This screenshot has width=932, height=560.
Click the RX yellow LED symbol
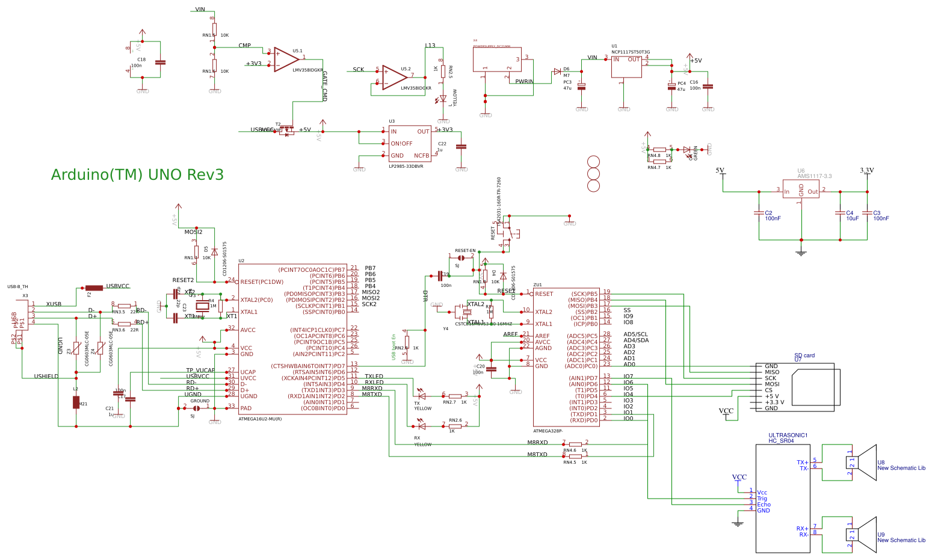(421, 426)
